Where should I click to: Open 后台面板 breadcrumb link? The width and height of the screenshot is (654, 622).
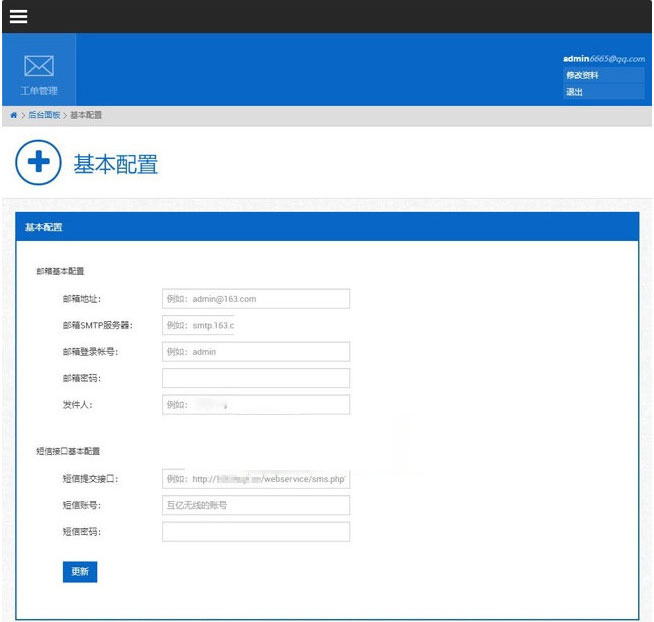pos(44,115)
